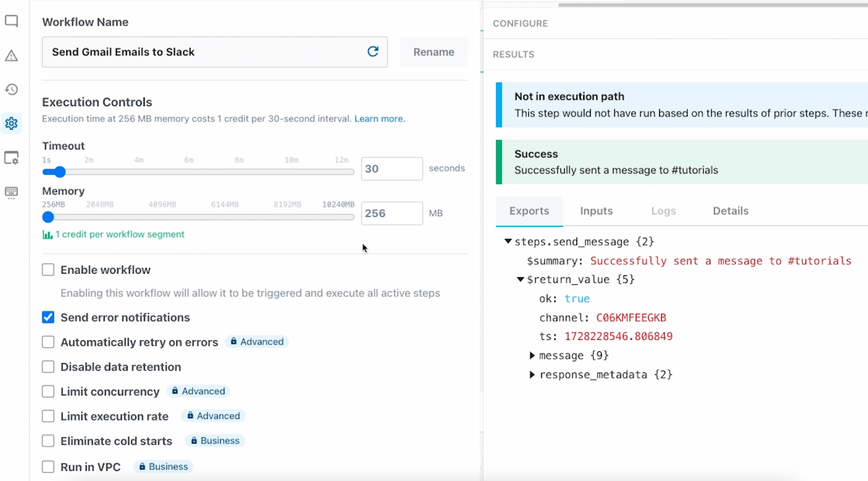This screenshot has height=481, width=868.
Task: Click the Advanced badge beside Automatically retry
Action: [x=257, y=341]
